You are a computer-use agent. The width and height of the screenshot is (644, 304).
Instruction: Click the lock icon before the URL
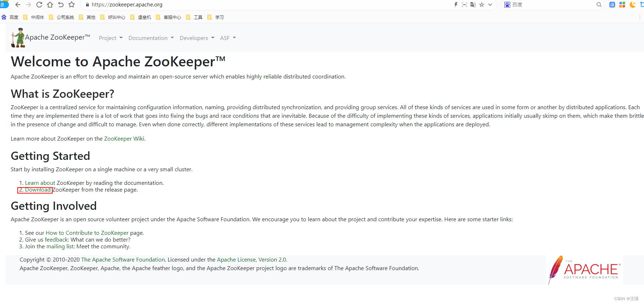click(87, 5)
